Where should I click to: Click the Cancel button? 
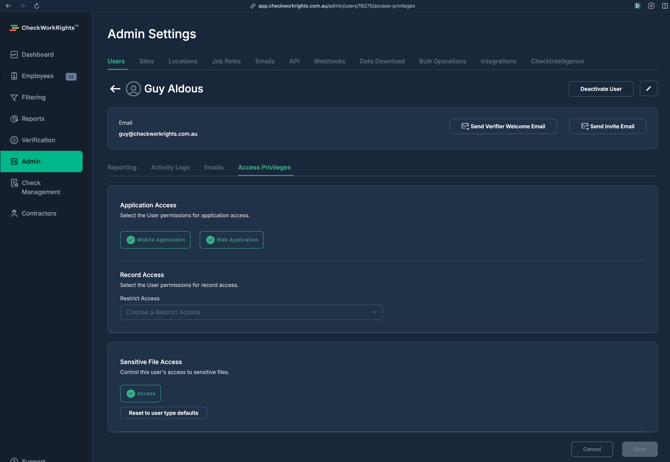click(592, 449)
